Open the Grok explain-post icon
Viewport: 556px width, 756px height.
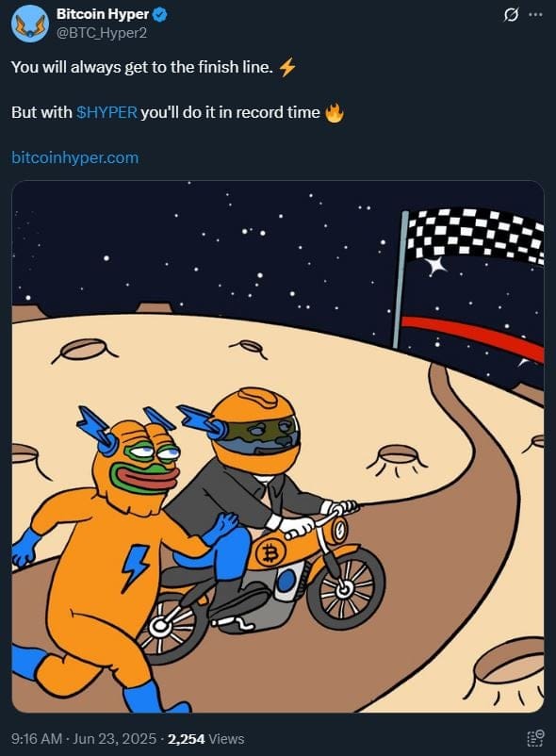coord(511,15)
